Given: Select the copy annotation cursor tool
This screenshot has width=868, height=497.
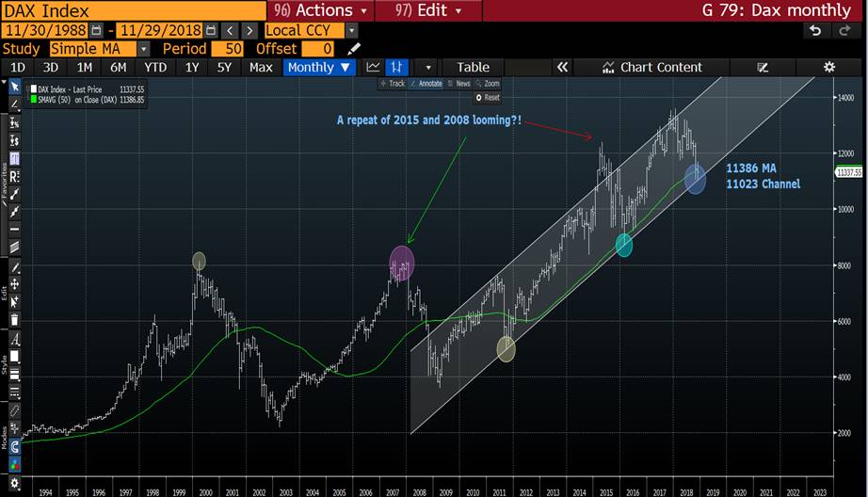Looking at the screenshot, I should (x=14, y=301).
